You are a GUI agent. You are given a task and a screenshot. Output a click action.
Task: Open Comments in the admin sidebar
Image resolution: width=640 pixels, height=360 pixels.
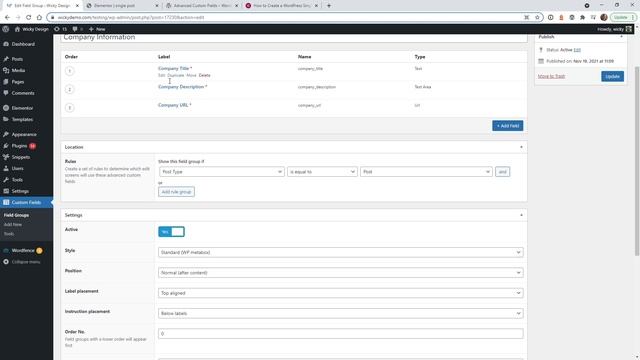(23, 93)
